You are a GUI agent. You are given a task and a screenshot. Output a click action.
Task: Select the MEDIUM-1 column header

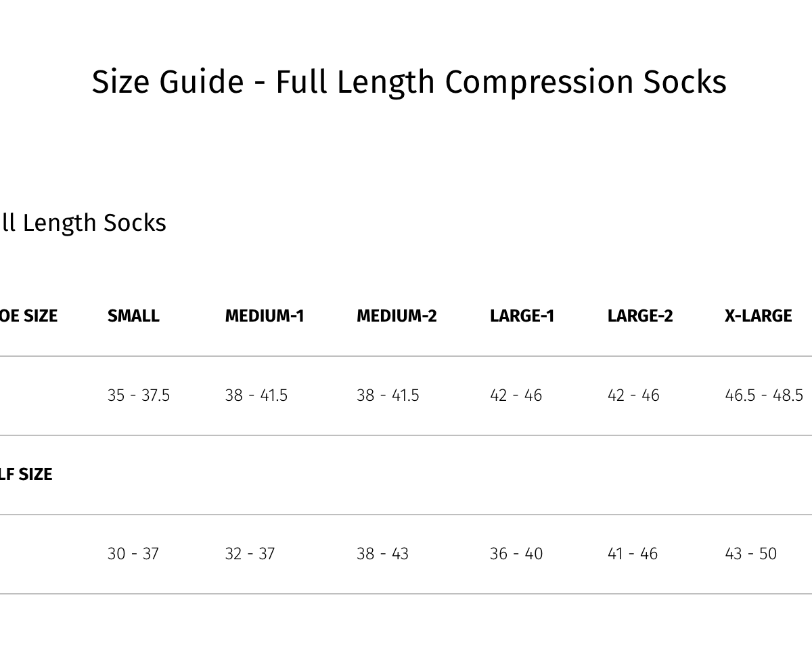pos(265,316)
